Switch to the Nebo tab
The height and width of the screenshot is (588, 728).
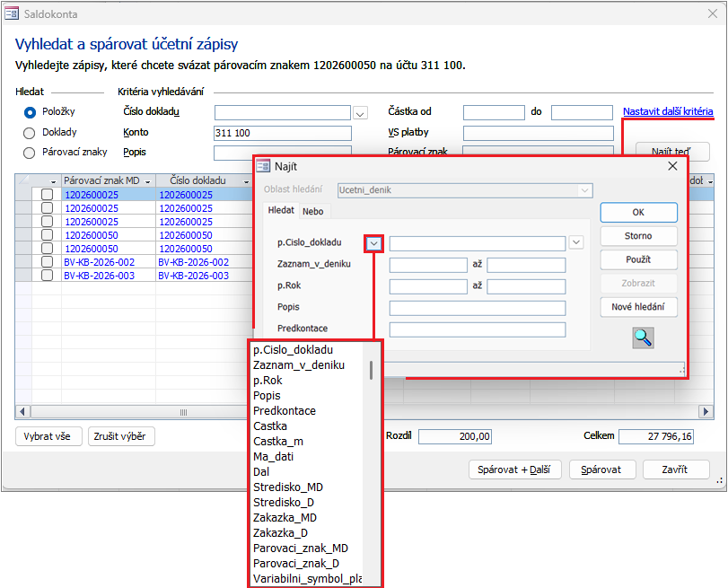313,211
